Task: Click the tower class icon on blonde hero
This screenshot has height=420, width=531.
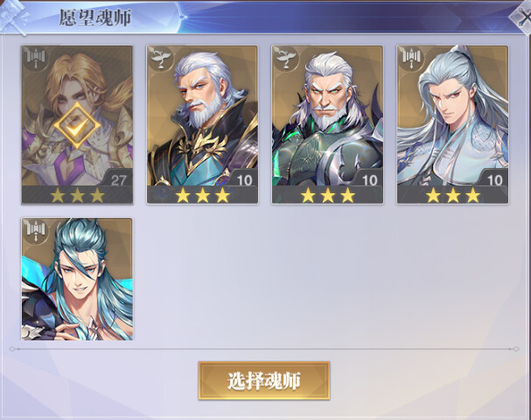Action: coord(36,59)
